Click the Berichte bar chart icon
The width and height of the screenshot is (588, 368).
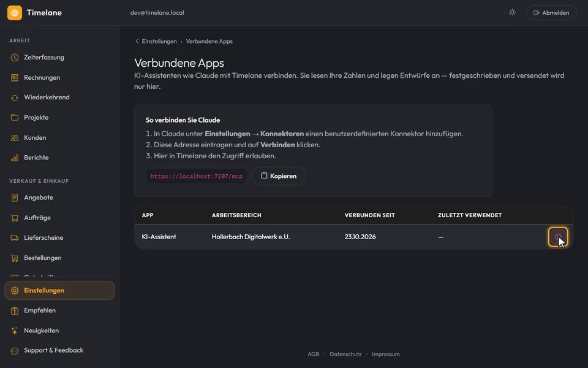tap(15, 158)
